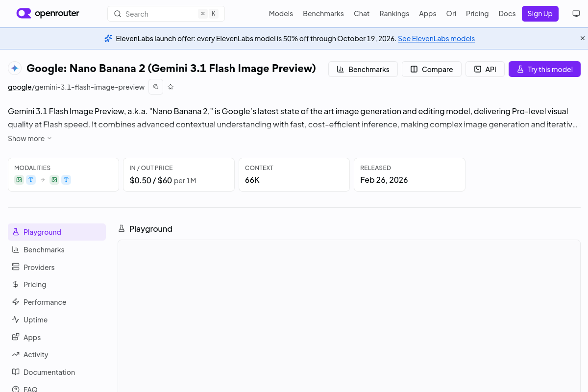
Task: Click the Apps grid sidebar icon
Action: (16, 337)
